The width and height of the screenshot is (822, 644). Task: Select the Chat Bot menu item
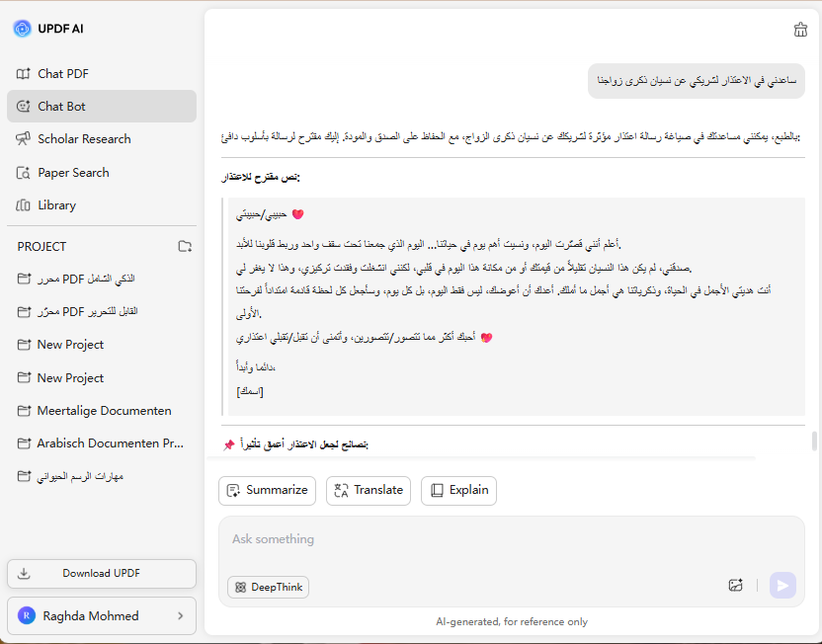click(102, 107)
